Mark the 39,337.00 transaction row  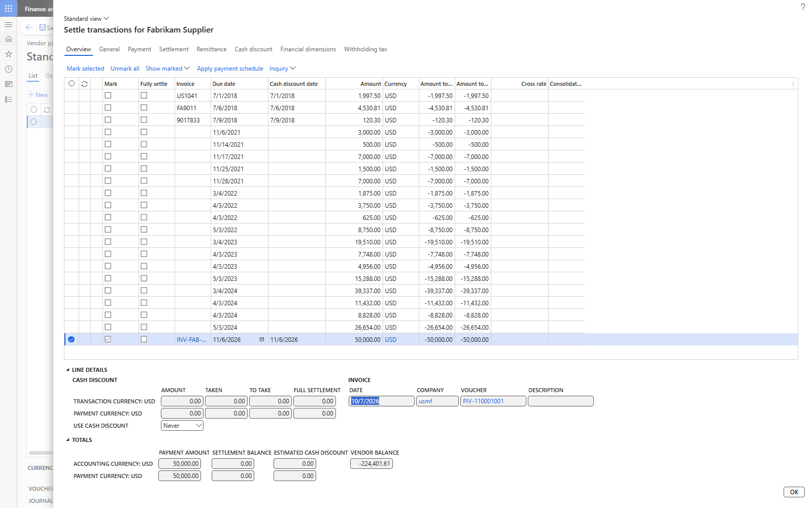108,291
